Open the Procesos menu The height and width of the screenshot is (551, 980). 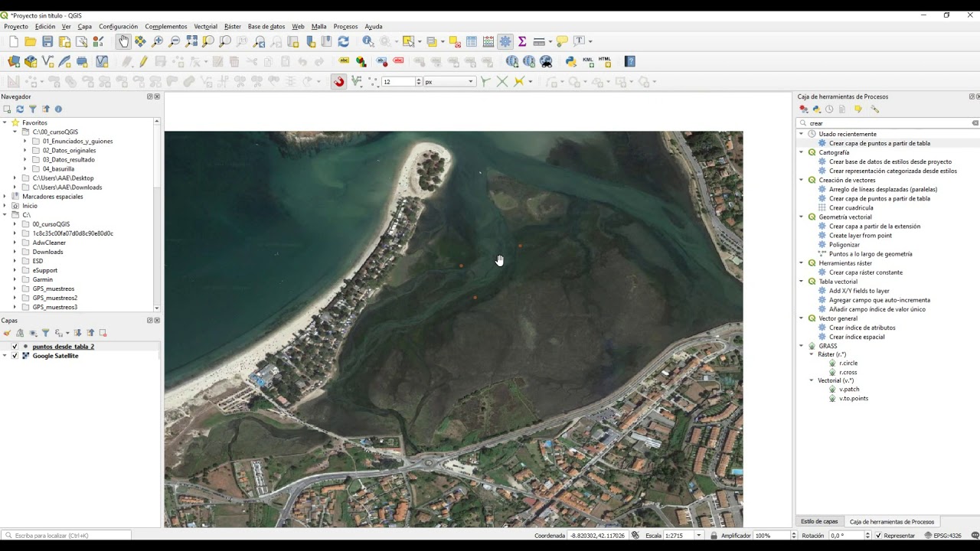pyautogui.click(x=345, y=27)
